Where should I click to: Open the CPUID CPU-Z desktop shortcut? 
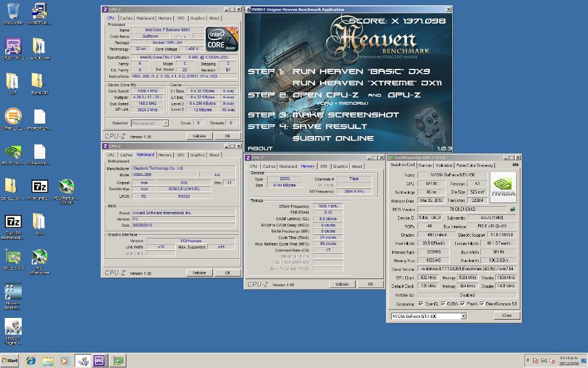point(13,49)
